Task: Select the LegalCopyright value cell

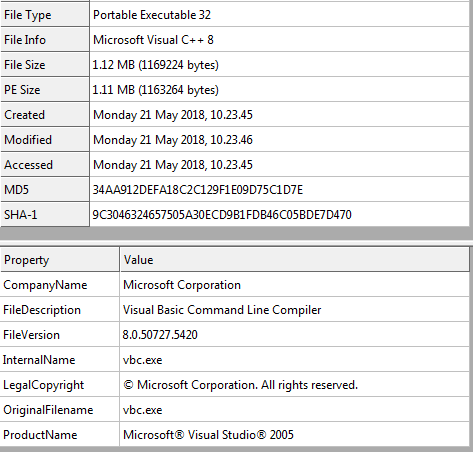Action: 294,385
